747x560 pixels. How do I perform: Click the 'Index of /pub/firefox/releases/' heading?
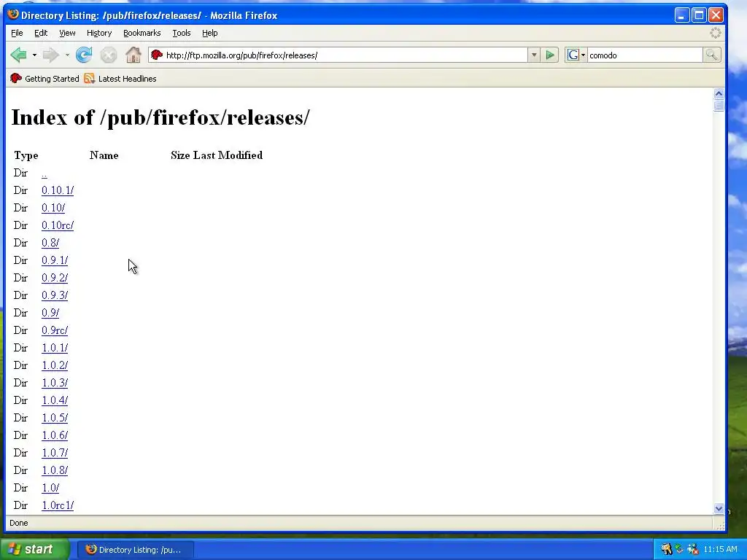coord(160,117)
